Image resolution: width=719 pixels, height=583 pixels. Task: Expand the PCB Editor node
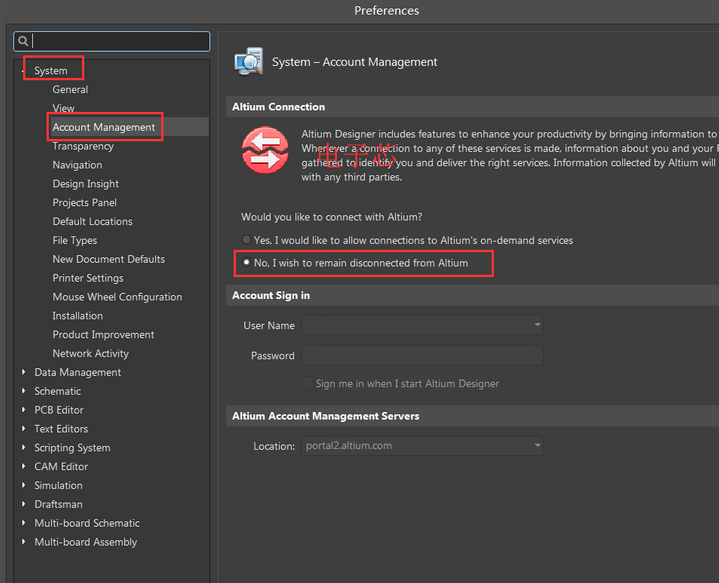click(23, 410)
